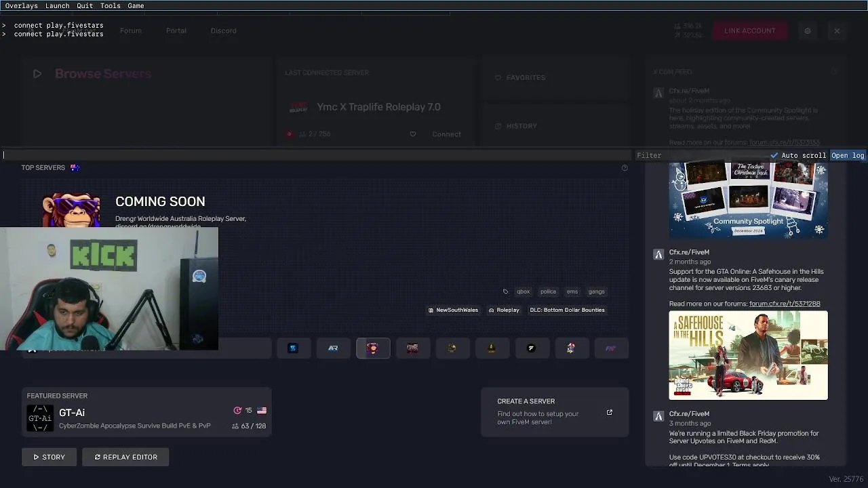Select the blue S server icon
The image size is (868, 488).
293,348
